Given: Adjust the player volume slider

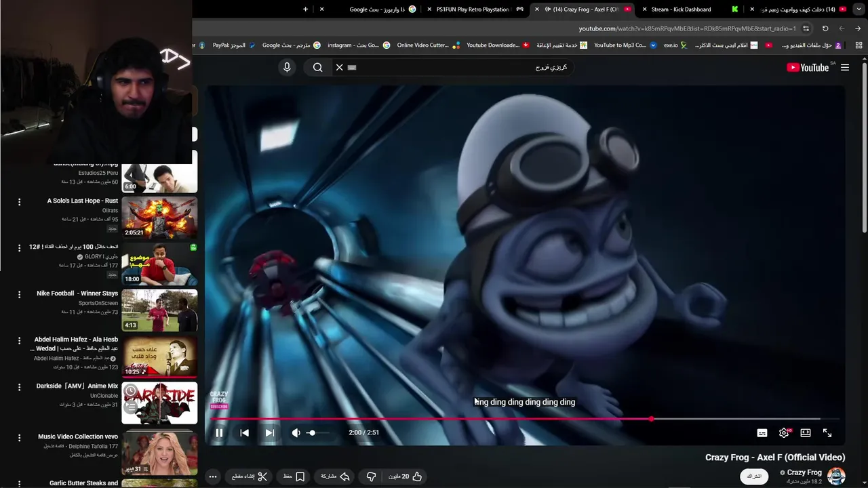Looking at the screenshot, I should pos(319,432).
